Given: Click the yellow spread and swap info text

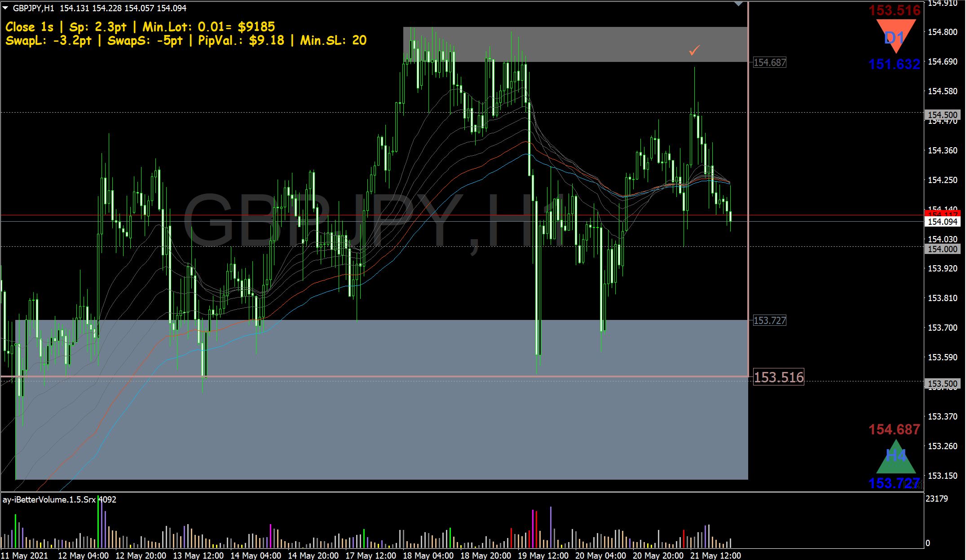Looking at the screenshot, I should point(186,34).
